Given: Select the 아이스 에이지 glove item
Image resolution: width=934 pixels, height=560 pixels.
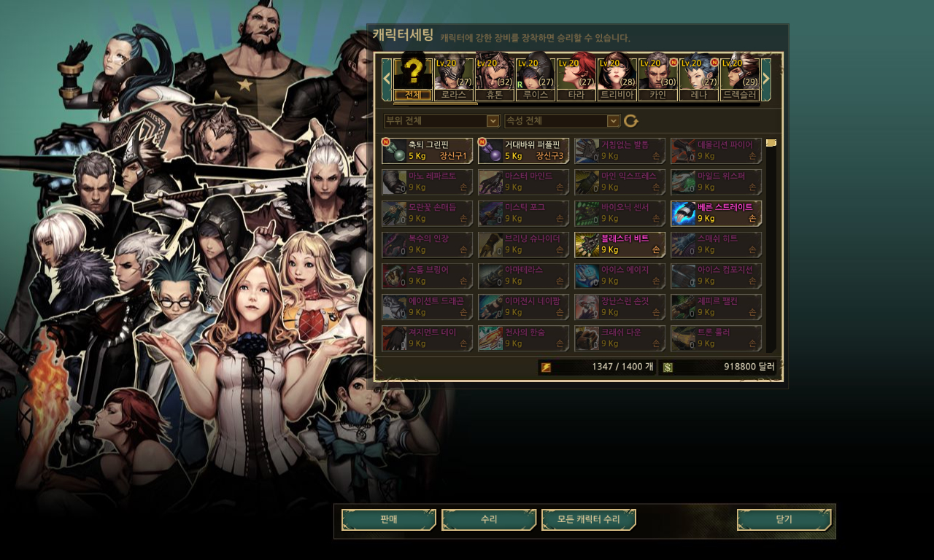Looking at the screenshot, I should point(620,276).
